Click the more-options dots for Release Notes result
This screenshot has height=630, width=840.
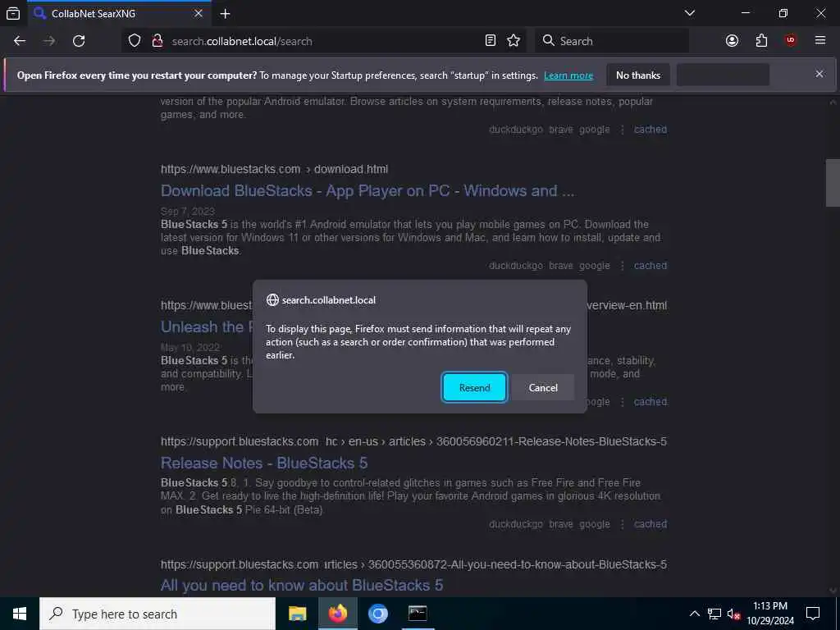tap(622, 524)
